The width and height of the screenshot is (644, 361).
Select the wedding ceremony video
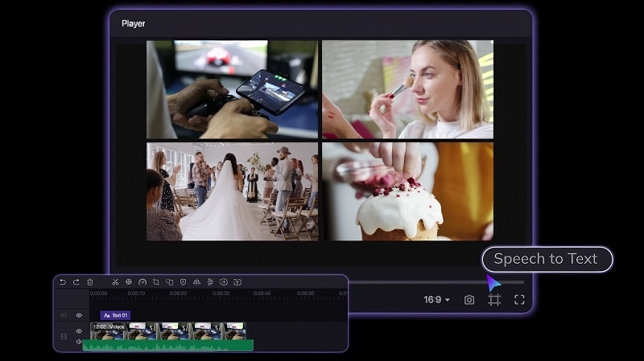click(232, 191)
